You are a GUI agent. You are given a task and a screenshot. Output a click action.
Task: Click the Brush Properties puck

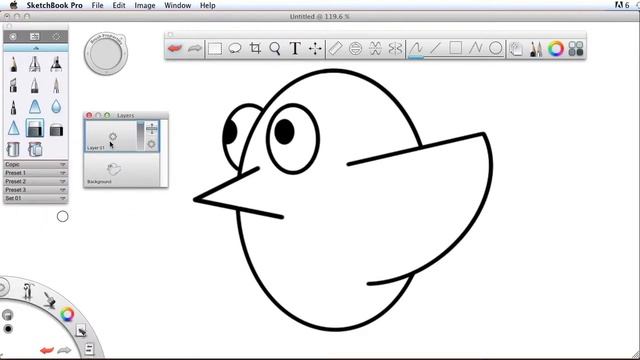tap(106, 53)
